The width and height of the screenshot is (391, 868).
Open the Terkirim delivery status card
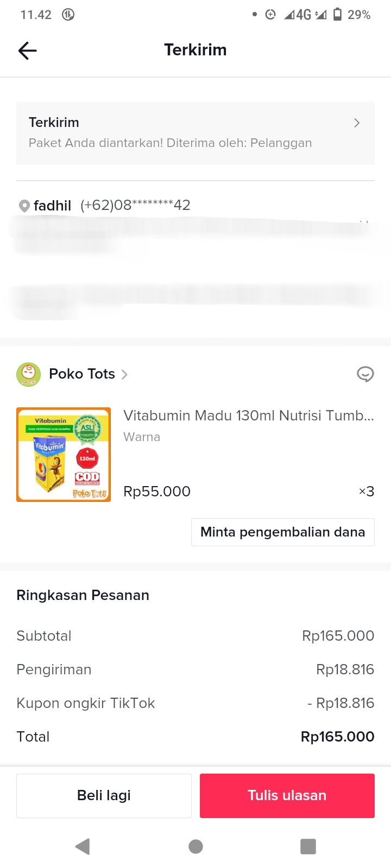click(x=195, y=133)
